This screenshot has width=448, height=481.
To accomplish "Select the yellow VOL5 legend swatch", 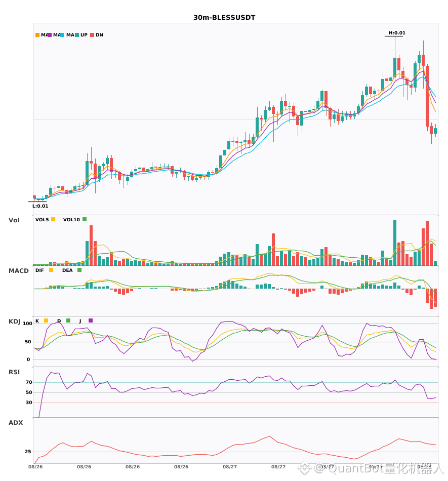I will click(53, 219).
